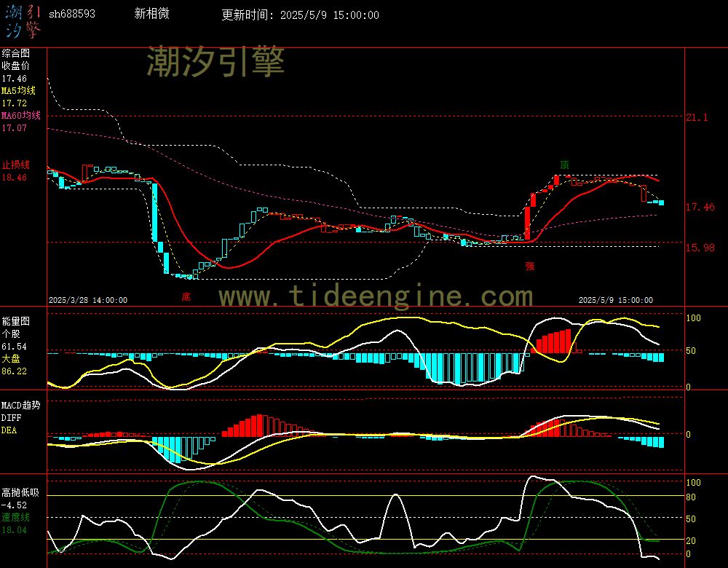The width and height of the screenshot is (728, 568).
Task: Click the start date 2025/3/28 14:00:00
Action: 88,301
